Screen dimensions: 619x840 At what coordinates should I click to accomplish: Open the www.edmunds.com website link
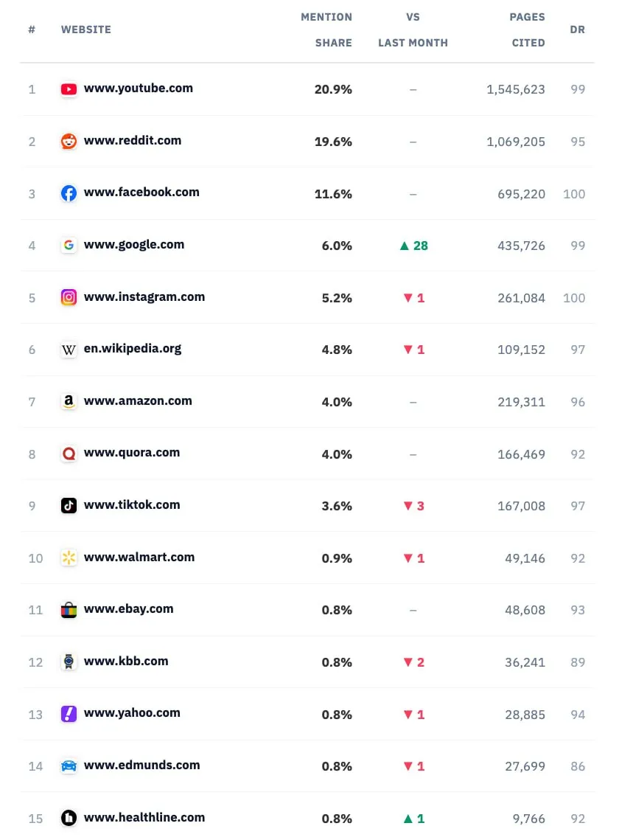[x=142, y=765]
